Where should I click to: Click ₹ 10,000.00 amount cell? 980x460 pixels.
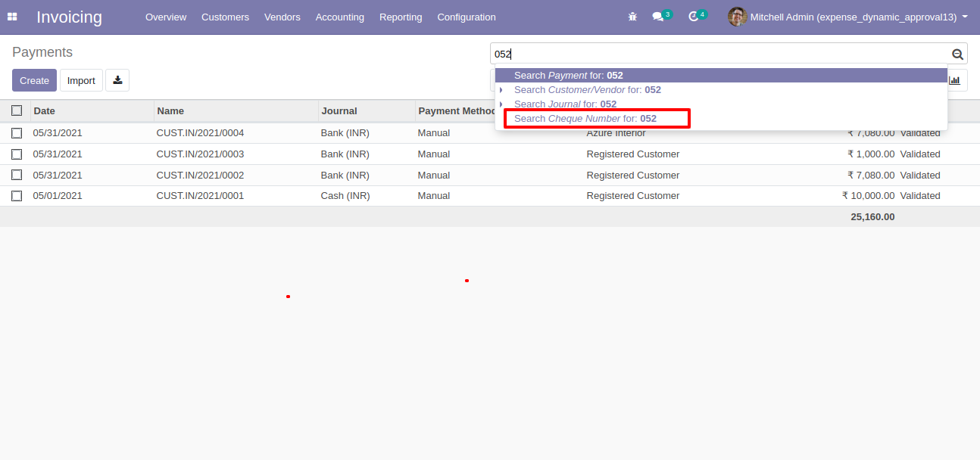pos(868,196)
